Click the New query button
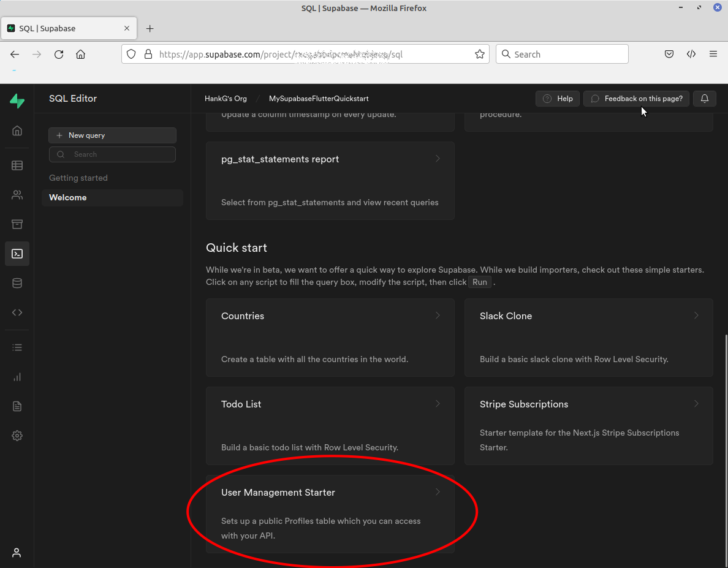 pos(112,135)
